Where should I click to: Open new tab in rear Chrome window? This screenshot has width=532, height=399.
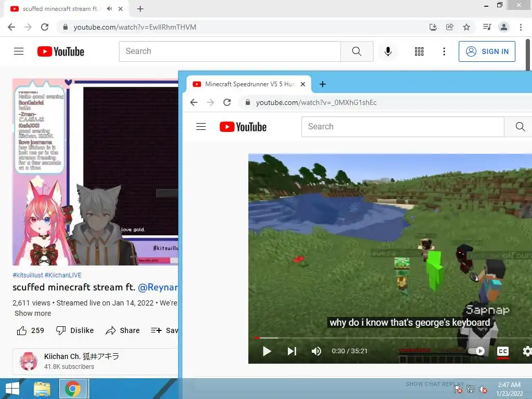pos(140,9)
